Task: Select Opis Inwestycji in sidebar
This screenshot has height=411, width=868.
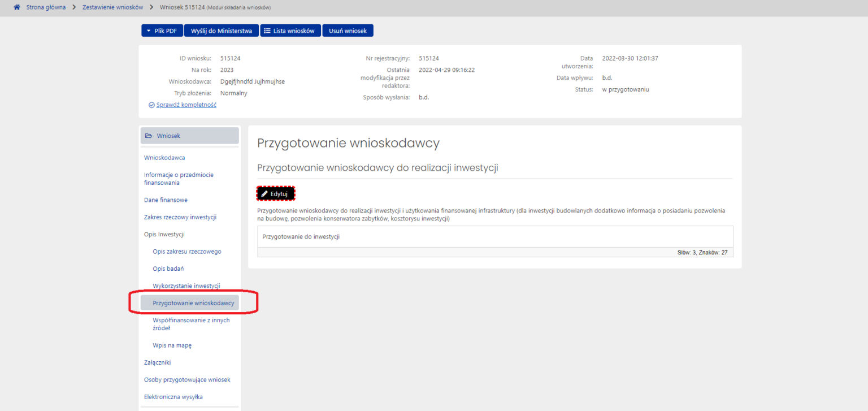Action: click(x=164, y=235)
